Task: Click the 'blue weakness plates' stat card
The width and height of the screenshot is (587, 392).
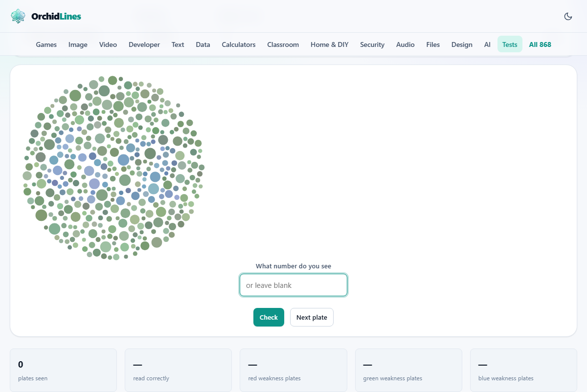Action: (x=523, y=370)
